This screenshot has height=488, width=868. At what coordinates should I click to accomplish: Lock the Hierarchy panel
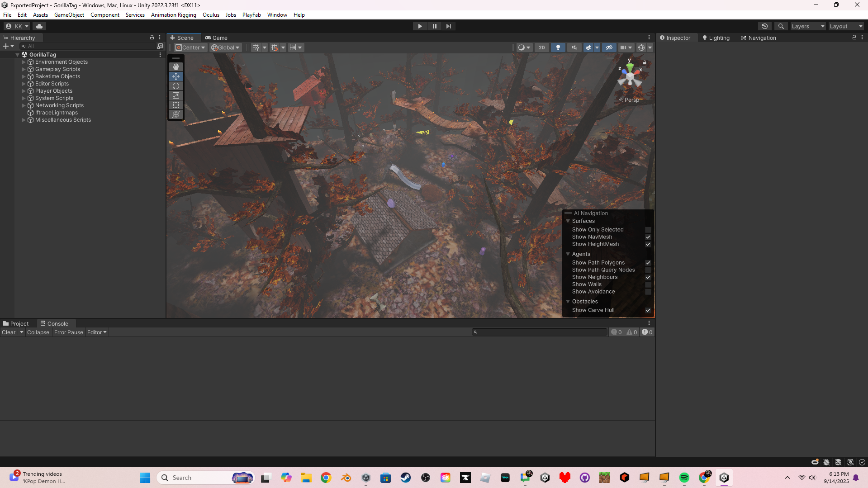[x=152, y=38]
